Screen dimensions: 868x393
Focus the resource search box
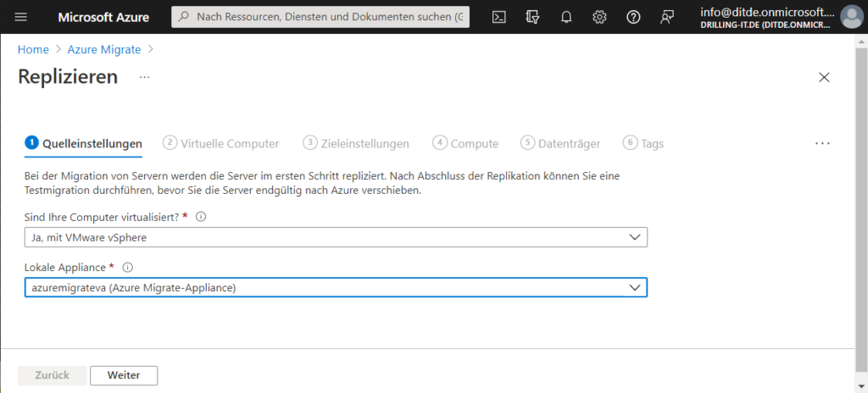[x=320, y=17]
